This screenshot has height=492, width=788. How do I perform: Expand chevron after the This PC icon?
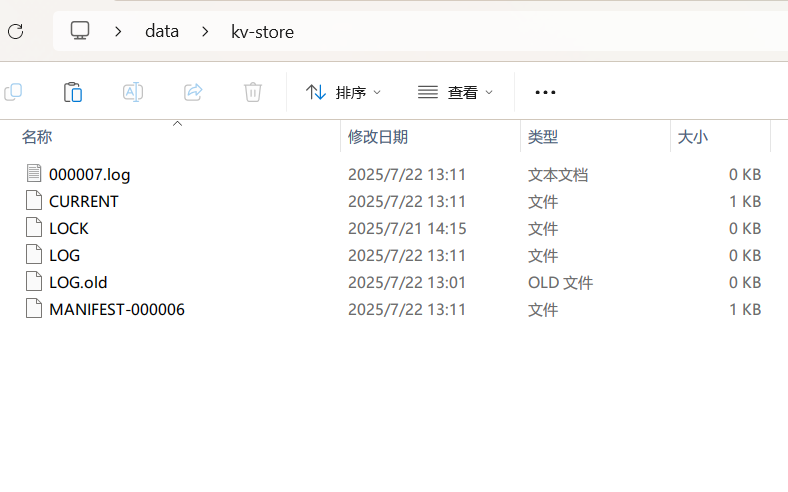tap(118, 32)
